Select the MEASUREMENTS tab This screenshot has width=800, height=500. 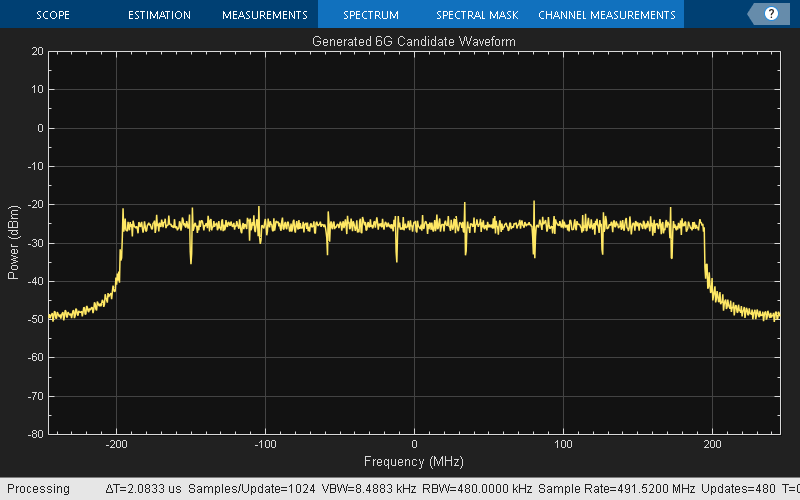(x=264, y=15)
